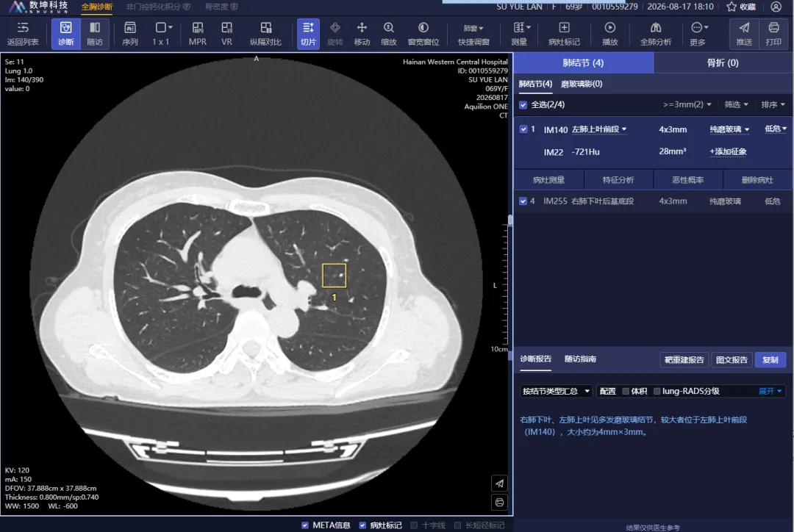Open the user account avatar icon
The height and width of the screenshot is (532, 794).
point(776,7)
